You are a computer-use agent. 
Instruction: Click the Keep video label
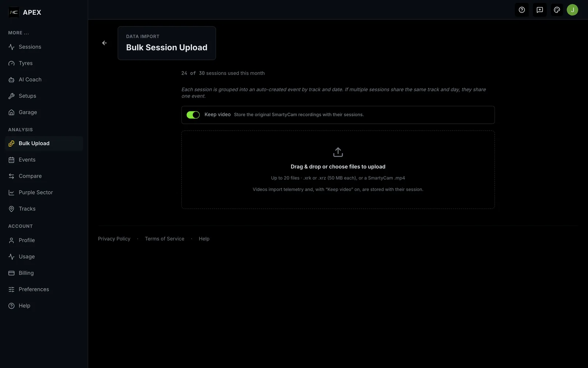point(218,114)
